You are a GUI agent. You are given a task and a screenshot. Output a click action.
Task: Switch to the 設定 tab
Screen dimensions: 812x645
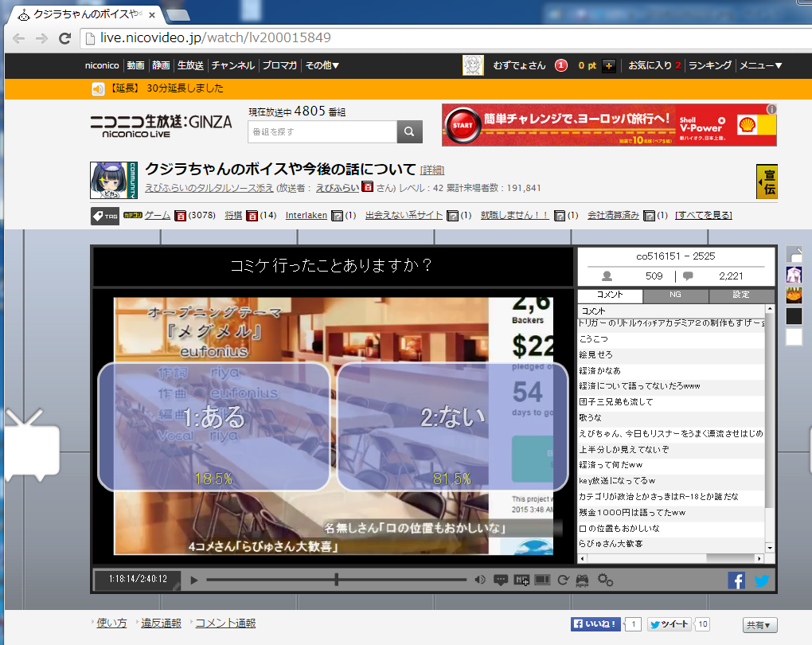pyautogui.click(x=741, y=295)
